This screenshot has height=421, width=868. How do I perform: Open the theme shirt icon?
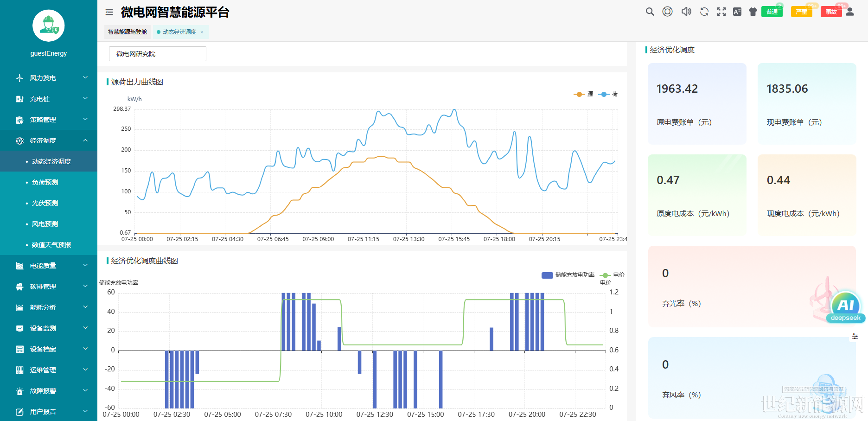(x=753, y=12)
